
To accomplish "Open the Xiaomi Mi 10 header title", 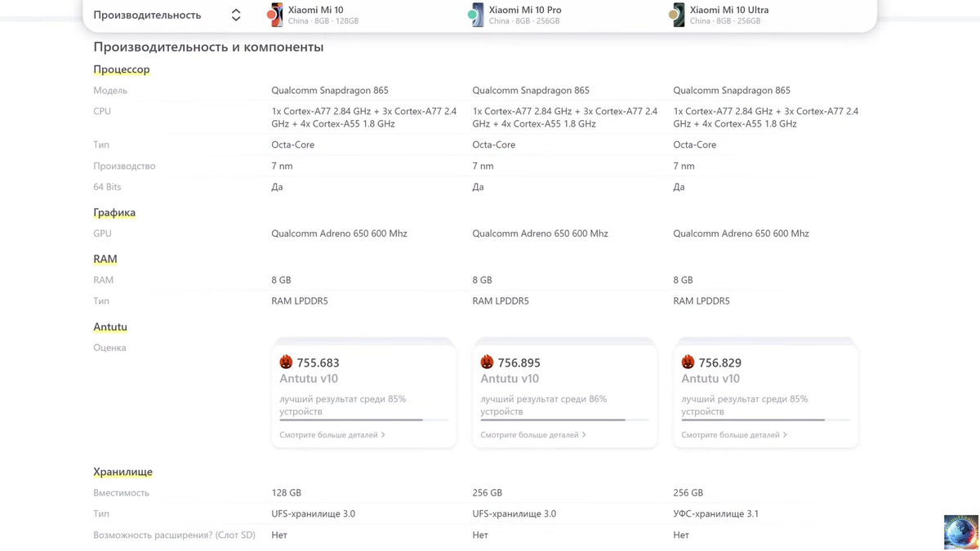I will [x=315, y=10].
